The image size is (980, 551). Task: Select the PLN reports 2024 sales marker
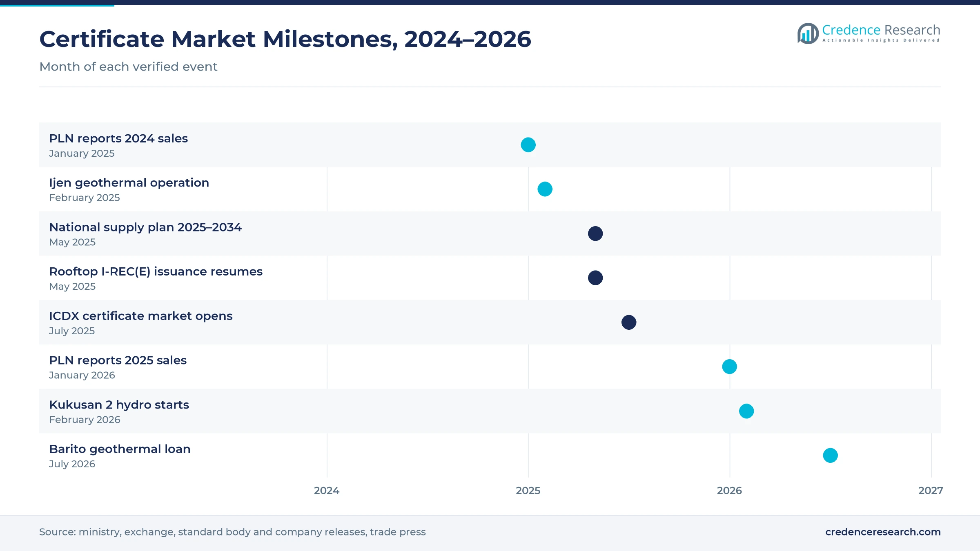(528, 145)
